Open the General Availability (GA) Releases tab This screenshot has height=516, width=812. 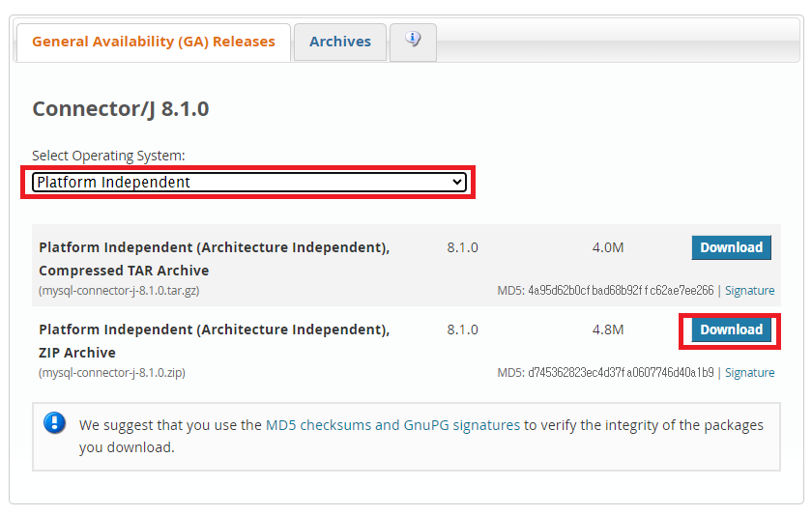pyautogui.click(x=154, y=42)
